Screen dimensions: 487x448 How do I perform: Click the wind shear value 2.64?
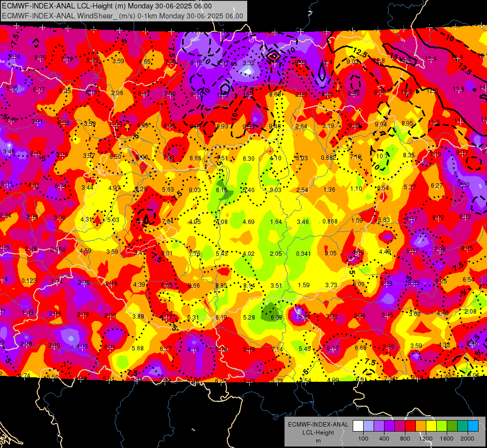301,126
